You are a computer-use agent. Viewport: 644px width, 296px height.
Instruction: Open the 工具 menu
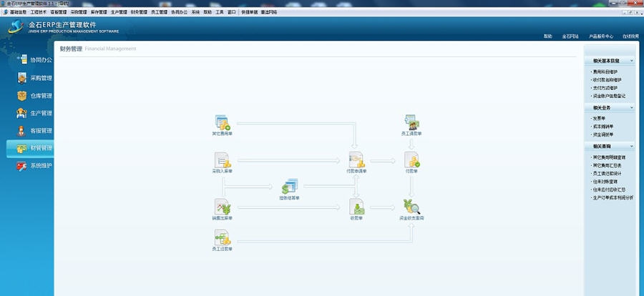click(x=220, y=12)
